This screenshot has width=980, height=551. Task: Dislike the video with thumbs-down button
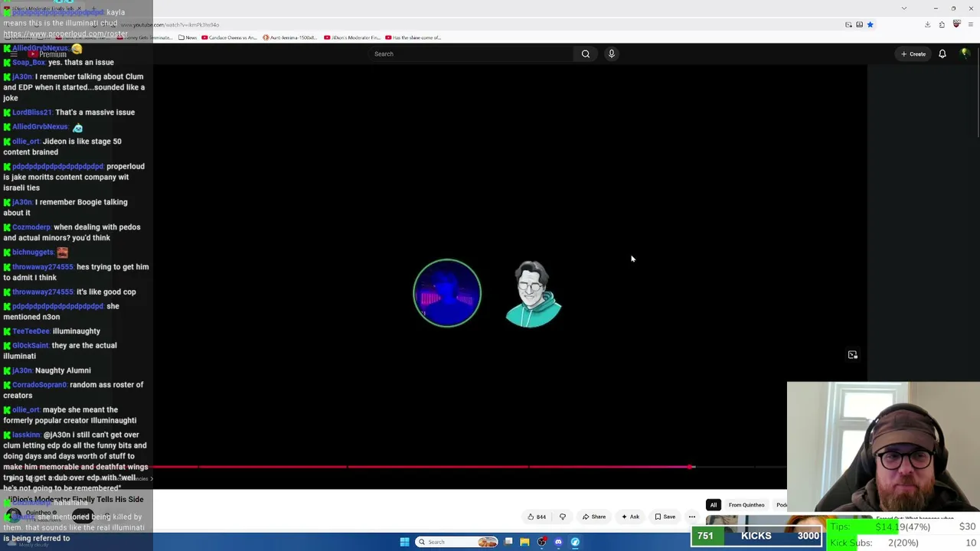(563, 517)
